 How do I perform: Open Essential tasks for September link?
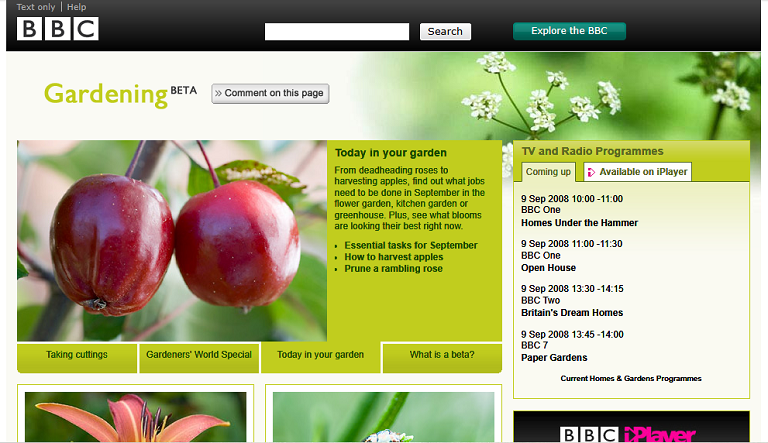point(411,246)
